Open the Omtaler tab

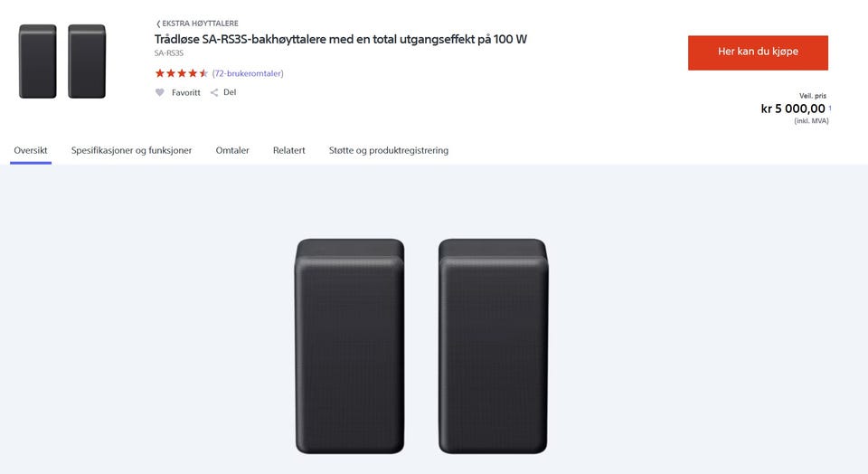point(232,150)
